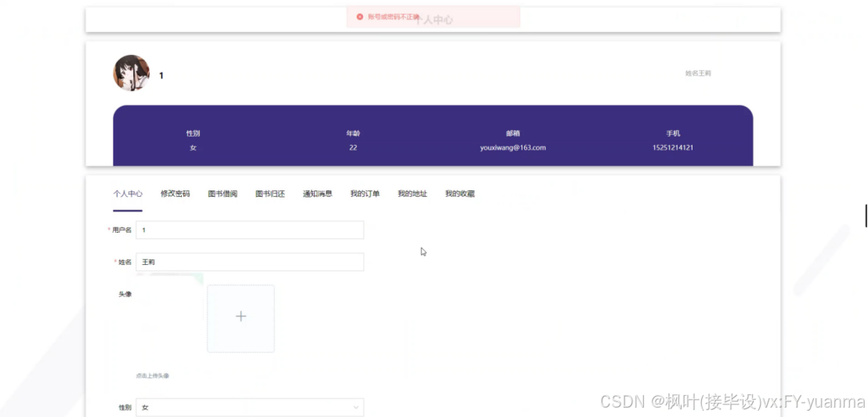
Task: Click the 用户名 input field
Action: [x=250, y=230]
